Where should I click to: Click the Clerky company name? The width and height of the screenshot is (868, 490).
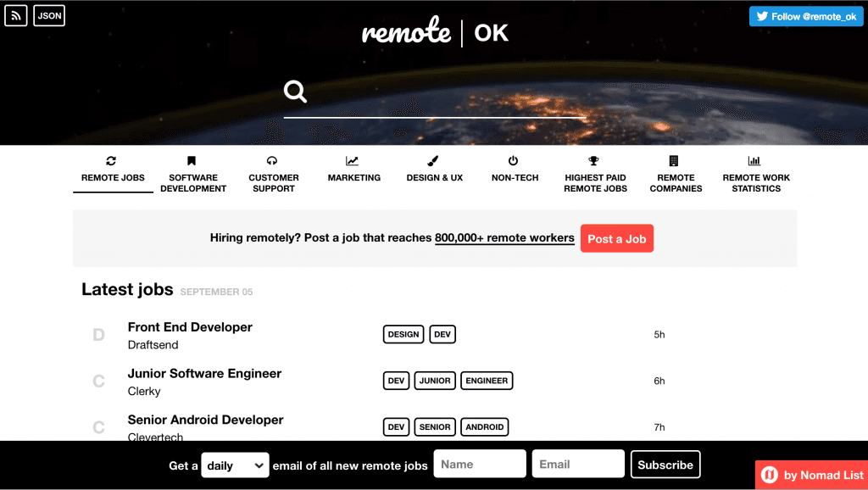144,392
